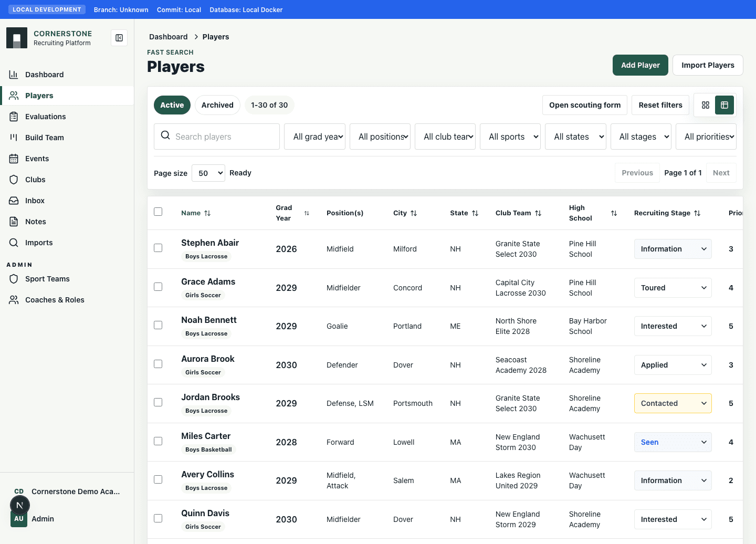This screenshot has height=544, width=756.
Task: Select the Active players tab
Action: click(x=172, y=105)
